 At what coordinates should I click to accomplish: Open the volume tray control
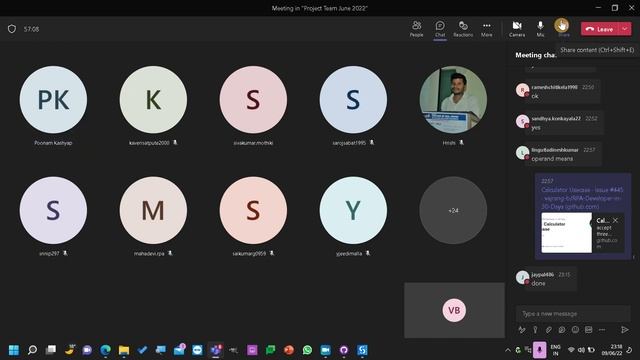click(581, 350)
